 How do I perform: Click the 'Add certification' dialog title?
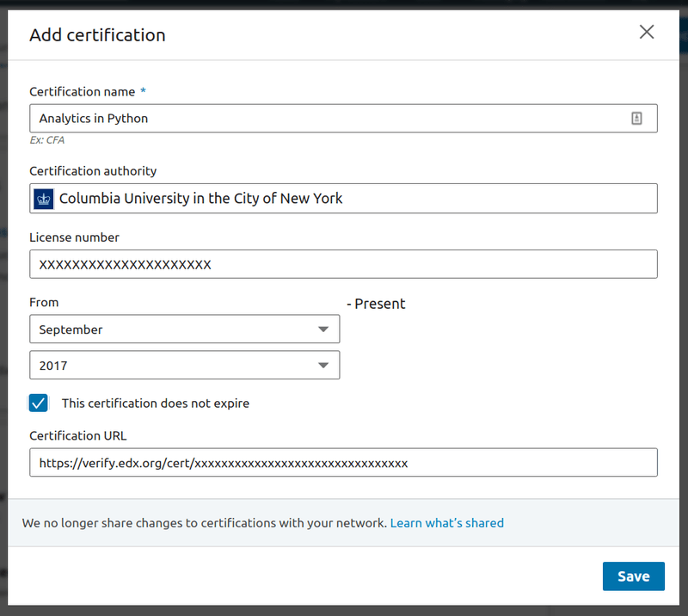pos(97,35)
